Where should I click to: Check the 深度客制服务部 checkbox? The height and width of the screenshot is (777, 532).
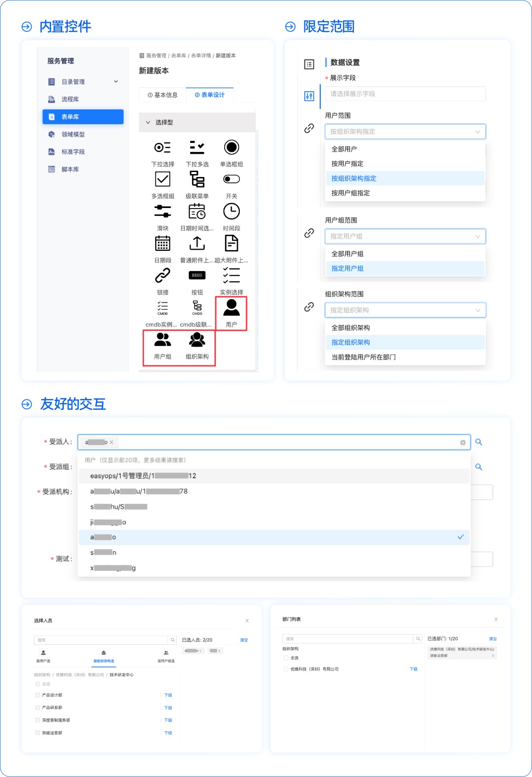[x=37, y=720]
